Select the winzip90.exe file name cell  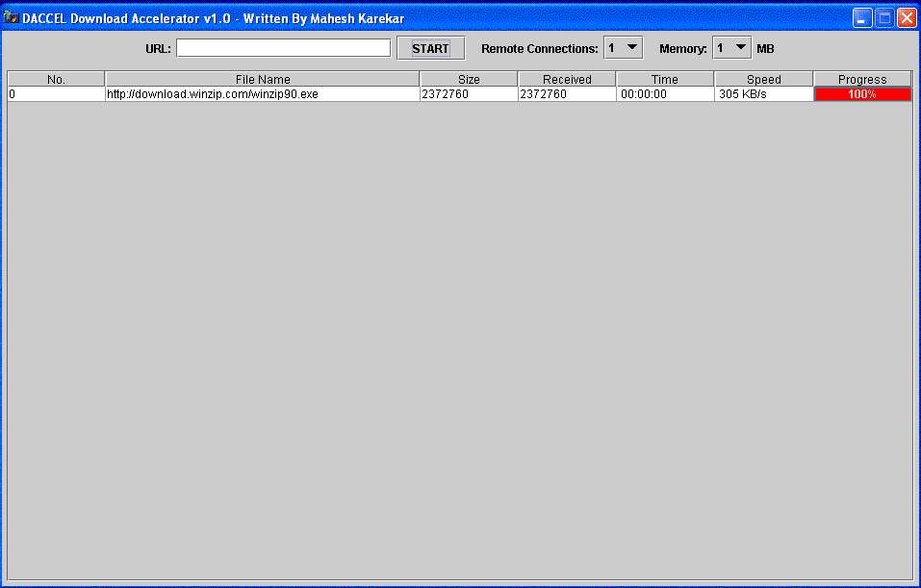(x=263, y=94)
